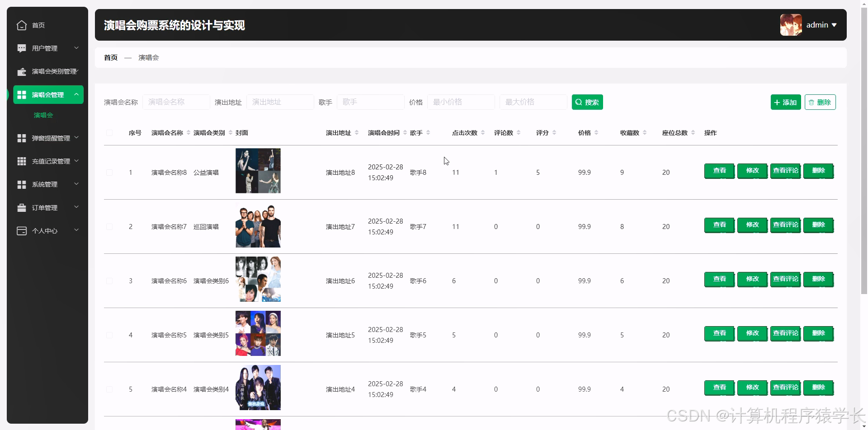The width and height of the screenshot is (868, 430).
Task: Expand 弹窗提醒管理 chevron
Action: click(x=76, y=137)
